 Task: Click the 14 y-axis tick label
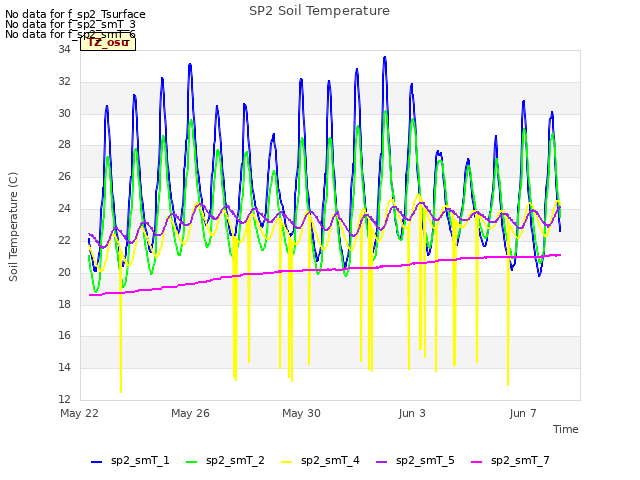[x=64, y=367]
